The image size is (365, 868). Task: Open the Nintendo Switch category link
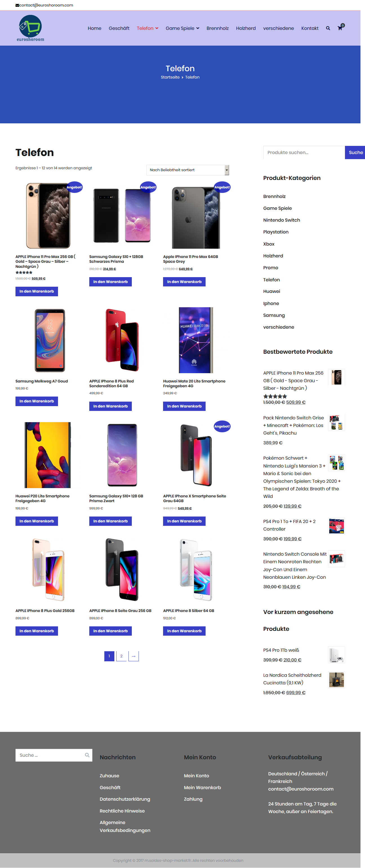281,220
